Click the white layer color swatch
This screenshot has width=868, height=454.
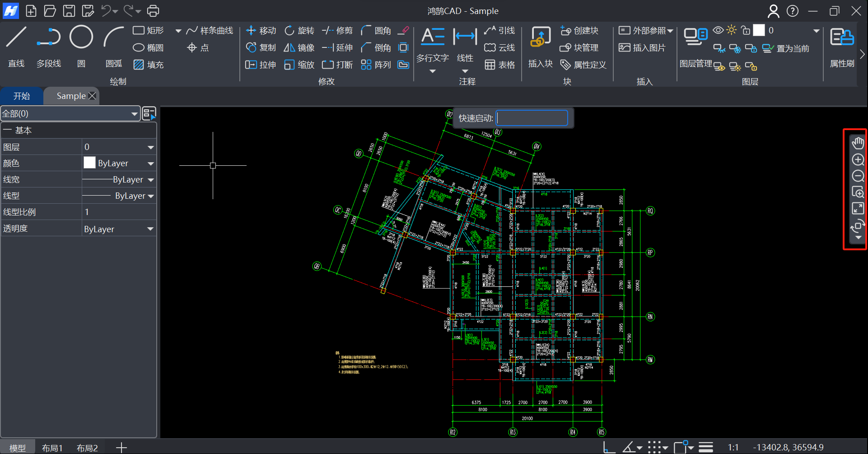pyautogui.click(x=759, y=30)
